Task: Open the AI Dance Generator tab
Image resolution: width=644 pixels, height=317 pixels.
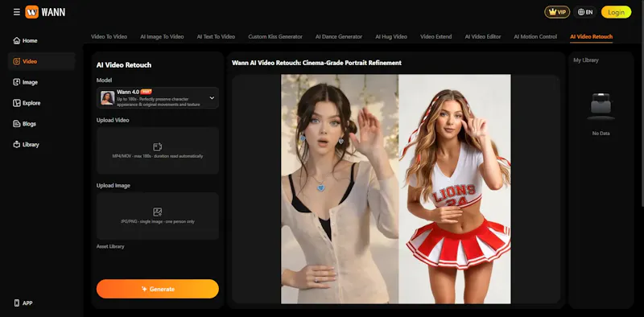Action: point(339,36)
